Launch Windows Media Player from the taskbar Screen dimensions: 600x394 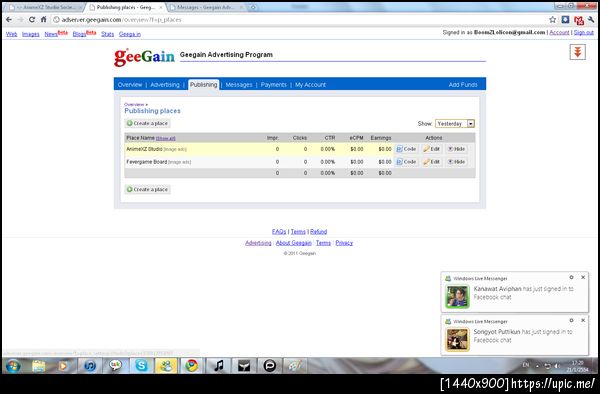tap(64, 366)
